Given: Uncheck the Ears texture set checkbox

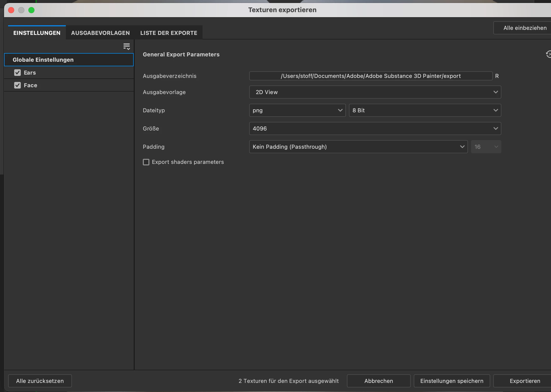Looking at the screenshot, I should pos(17,73).
